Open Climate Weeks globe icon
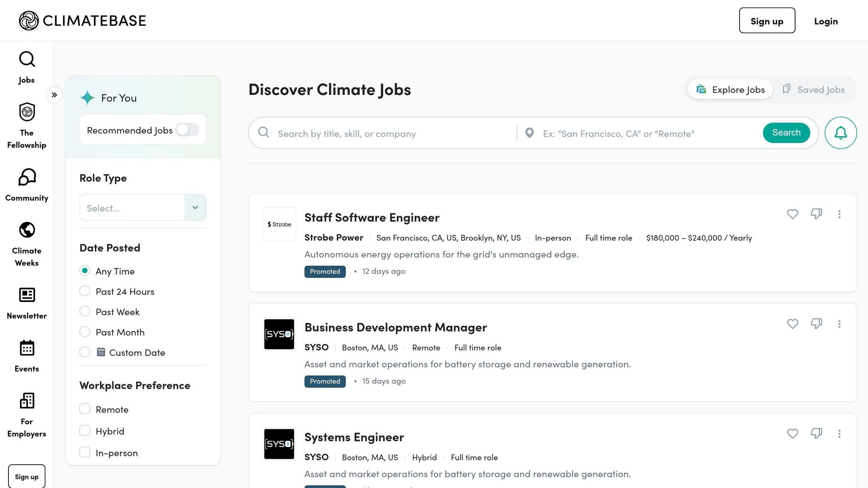868x488 pixels. (27, 230)
